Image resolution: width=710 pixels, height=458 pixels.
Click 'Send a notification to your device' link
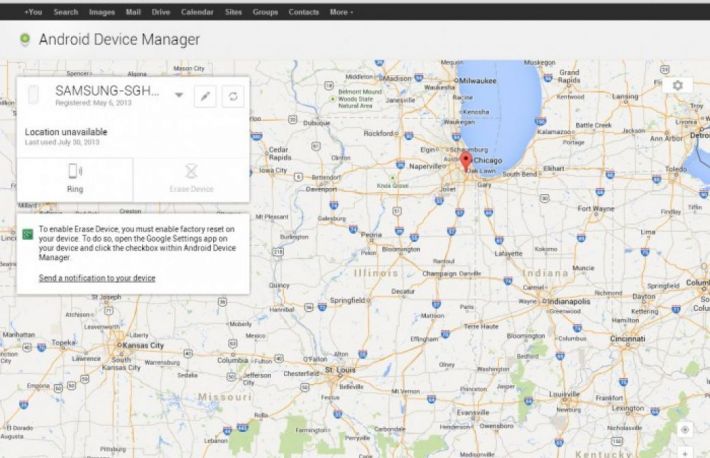(x=97, y=278)
